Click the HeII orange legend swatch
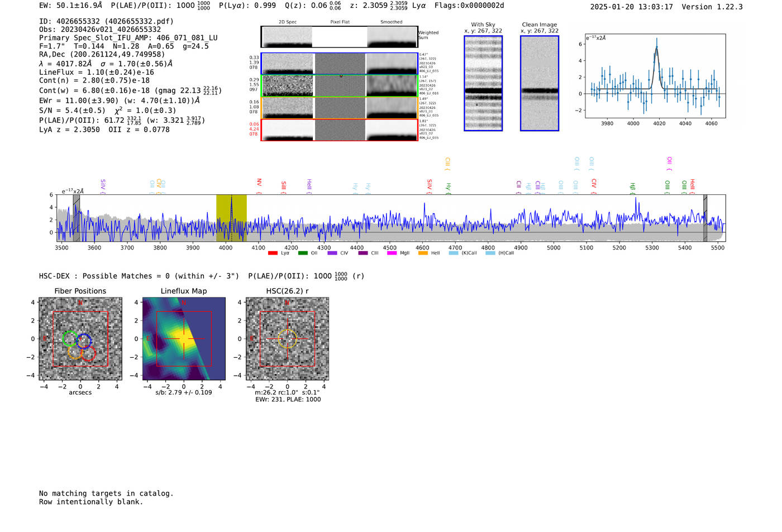The image size is (782, 532). pos(423,253)
